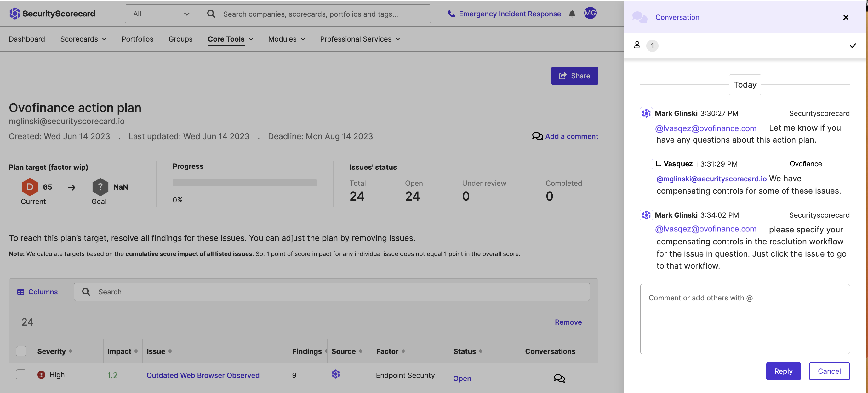This screenshot has width=868, height=393.
Task: Click the Remove link above table
Action: [x=568, y=322]
